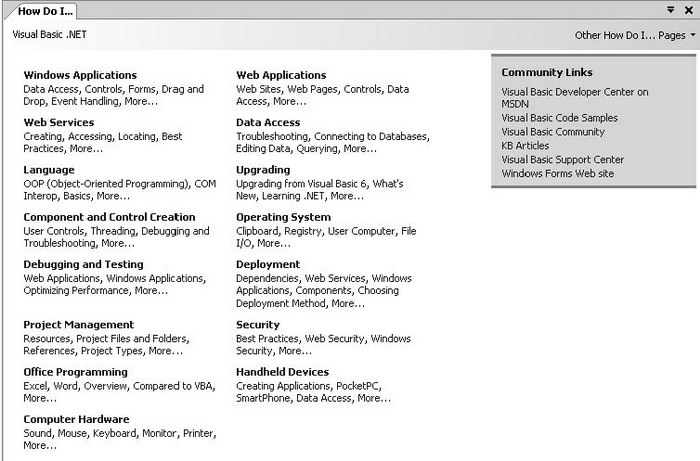Click Troubleshooting under Data Access

point(272,137)
